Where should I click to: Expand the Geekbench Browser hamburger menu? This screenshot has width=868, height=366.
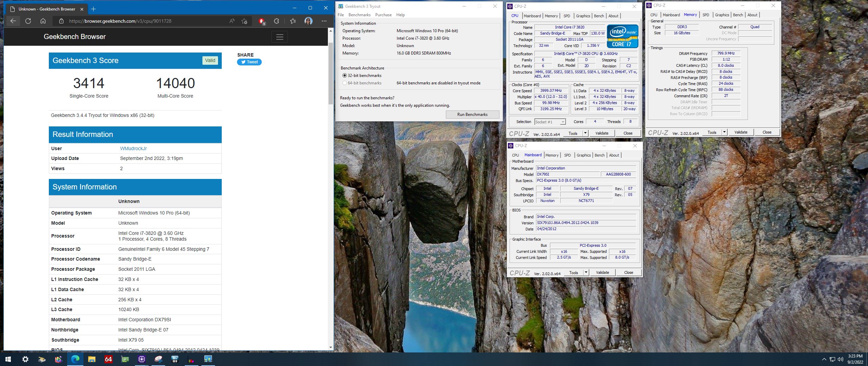(279, 37)
